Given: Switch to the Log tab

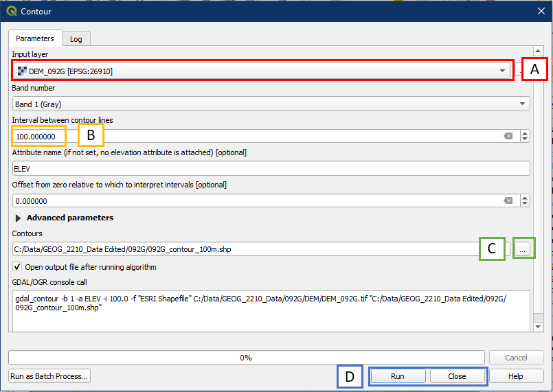Looking at the screenshot, I should 76,39.
